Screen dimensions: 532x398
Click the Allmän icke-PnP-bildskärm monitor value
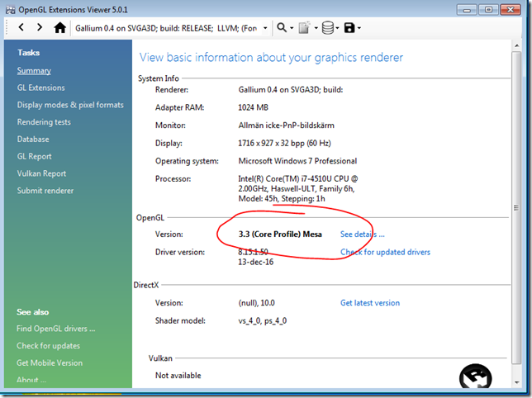(x=286, y=126)
